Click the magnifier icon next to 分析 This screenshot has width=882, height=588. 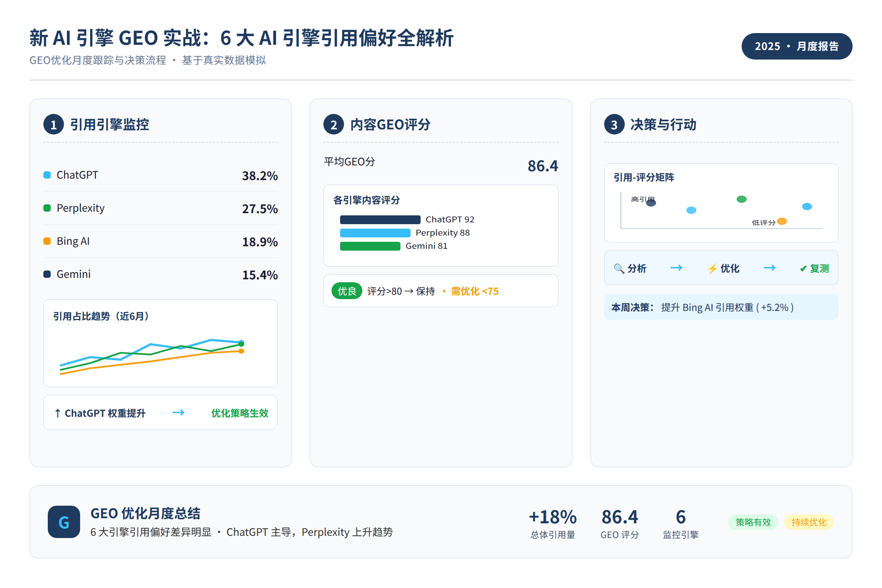pos(619,269)
